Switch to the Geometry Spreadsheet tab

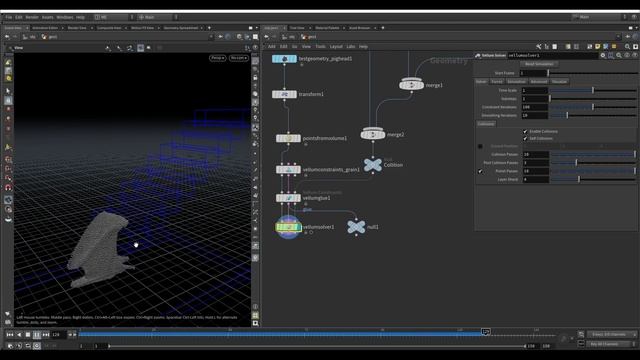coord(180,28)
